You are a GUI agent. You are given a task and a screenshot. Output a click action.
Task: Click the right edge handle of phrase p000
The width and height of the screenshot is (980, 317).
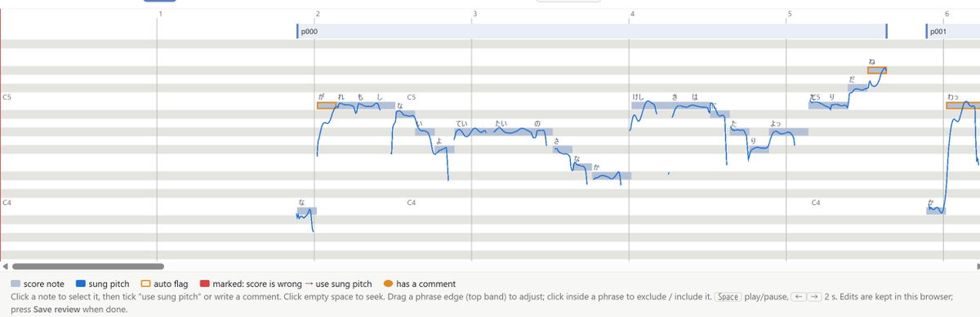coord(887,31)
